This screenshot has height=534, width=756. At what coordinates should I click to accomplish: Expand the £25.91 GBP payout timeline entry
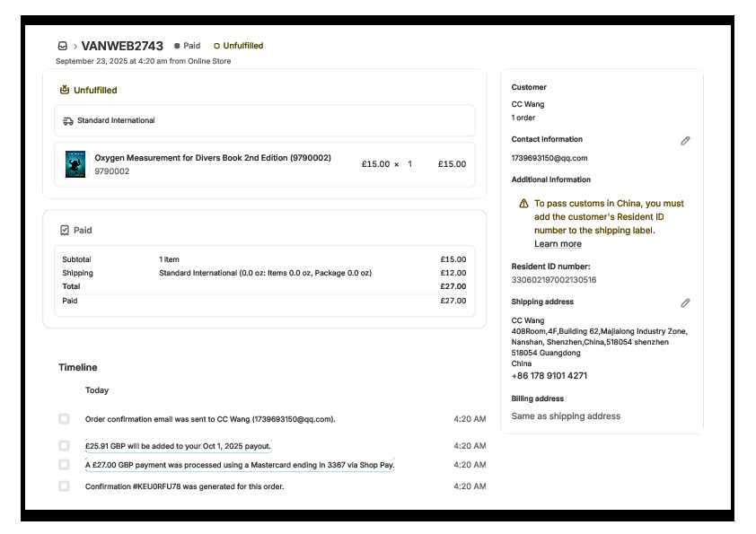[x=178, y=446]
